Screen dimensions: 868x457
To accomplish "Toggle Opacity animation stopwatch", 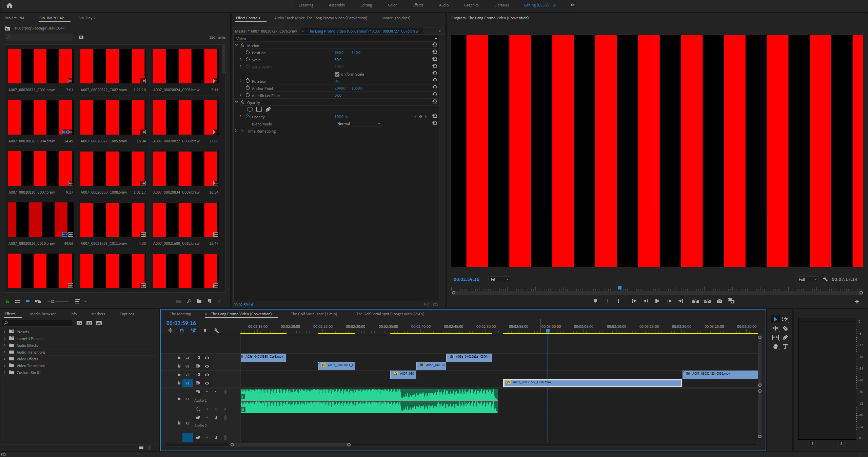I will 248,117.
